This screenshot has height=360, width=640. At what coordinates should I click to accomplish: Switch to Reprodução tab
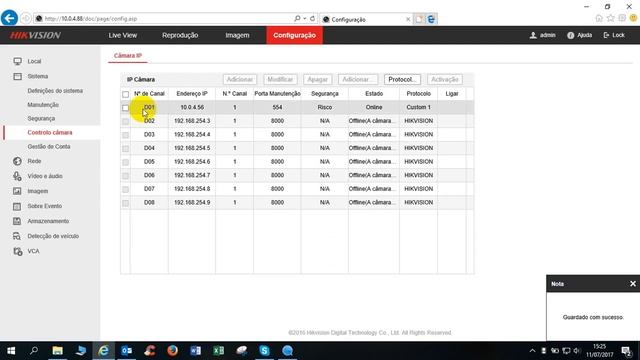point(180,36)
